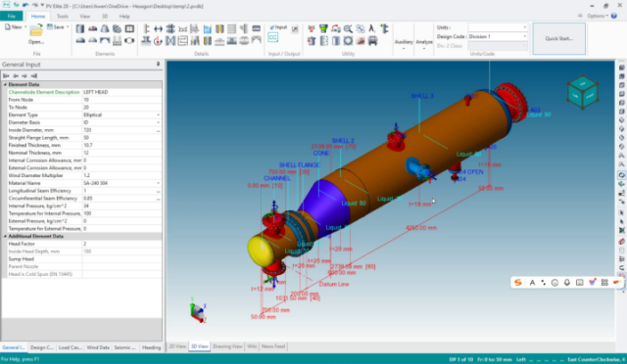
Task: Toggle the General Input panel pin
Action: tap(158, 64)
